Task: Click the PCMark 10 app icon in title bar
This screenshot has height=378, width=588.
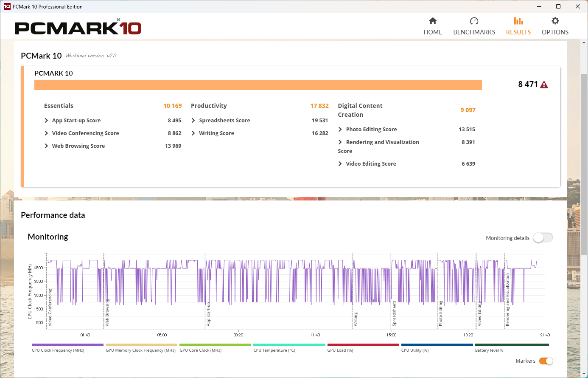Action: click(x=7, y=6)
